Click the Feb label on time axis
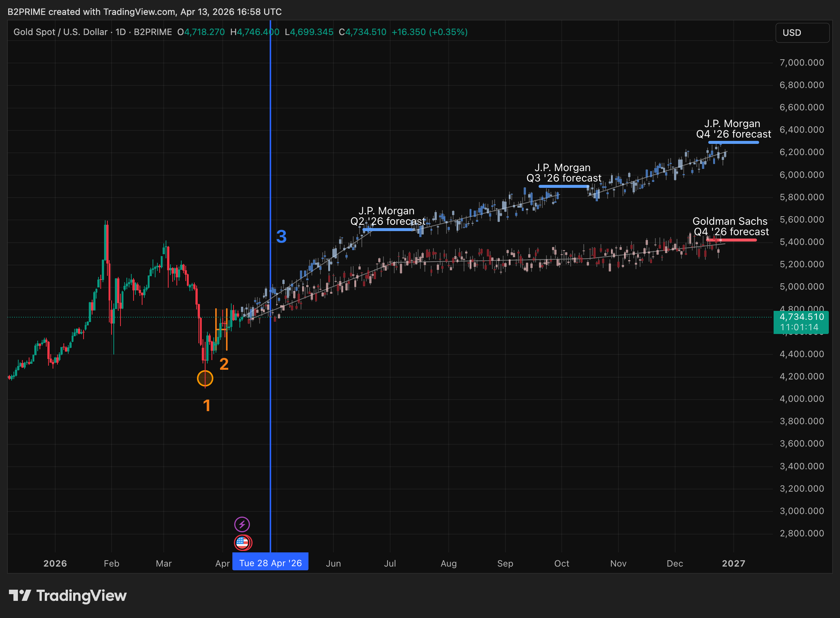 [112, 563]
